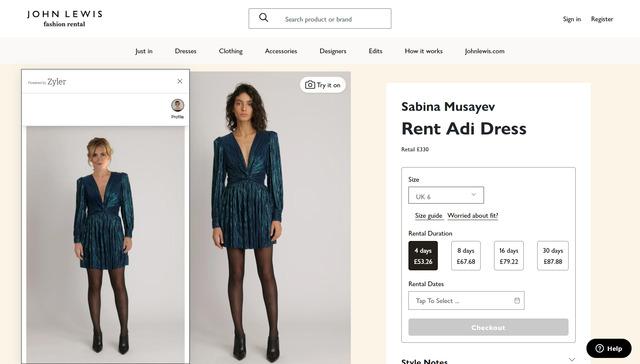Image resolution: width=640 pixels, height=364 pixels.
Task: Choose the 16 days rental duration
Action: [x=509, y=255]
